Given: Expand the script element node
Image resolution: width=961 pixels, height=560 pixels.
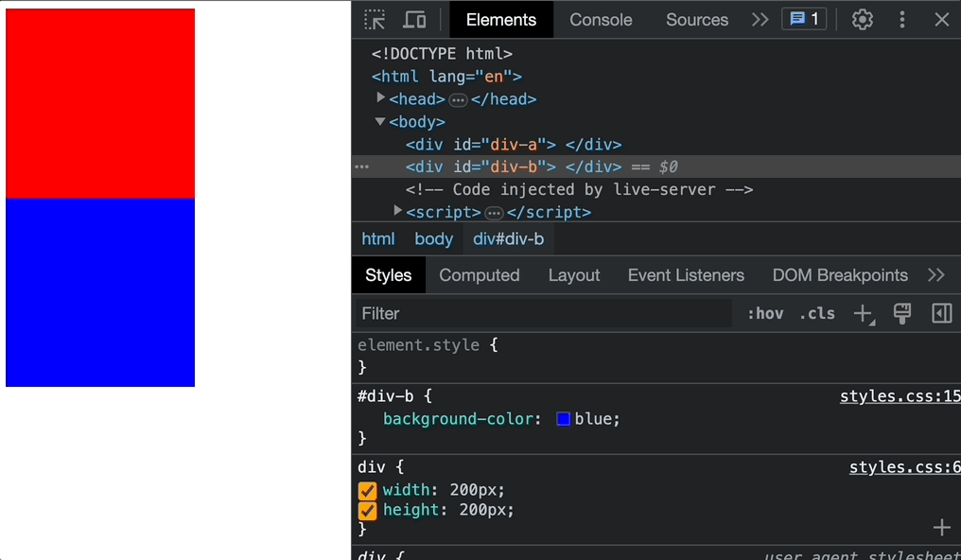Looking at the screenshot, I should (398, 211).
